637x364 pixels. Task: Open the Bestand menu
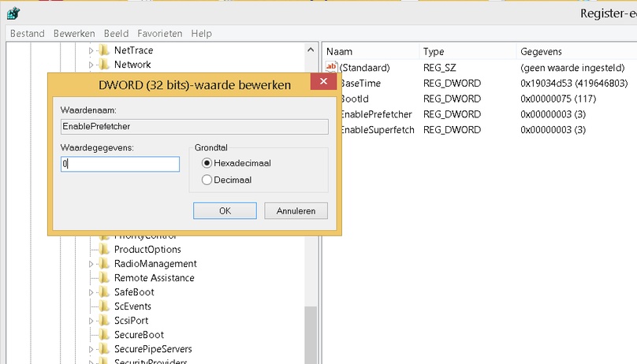(x=28, y=33)
